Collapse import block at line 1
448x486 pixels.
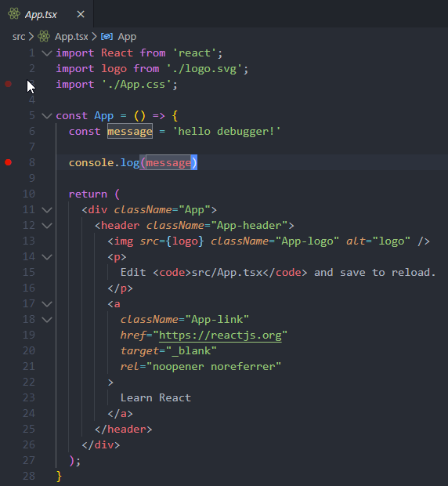point(47,53)
